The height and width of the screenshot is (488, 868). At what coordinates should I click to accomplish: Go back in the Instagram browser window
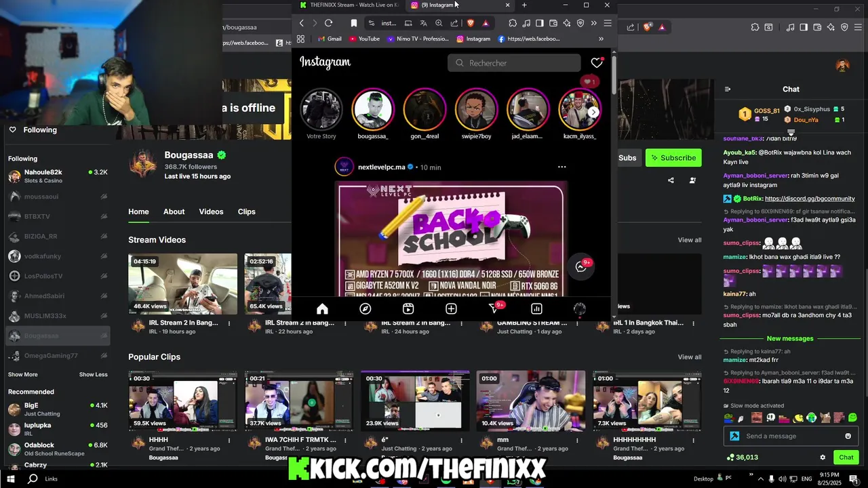[302, 23]
